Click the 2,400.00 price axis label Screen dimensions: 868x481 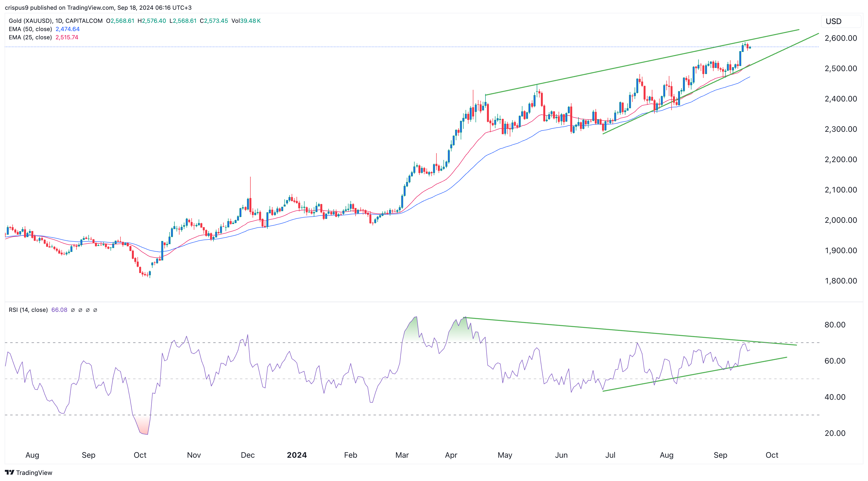(x=841, y=99)
